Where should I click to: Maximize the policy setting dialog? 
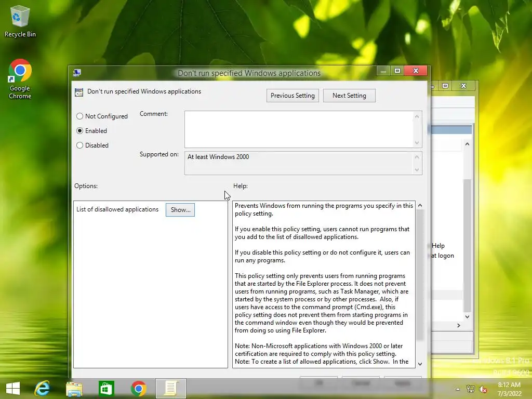point(397,71)
